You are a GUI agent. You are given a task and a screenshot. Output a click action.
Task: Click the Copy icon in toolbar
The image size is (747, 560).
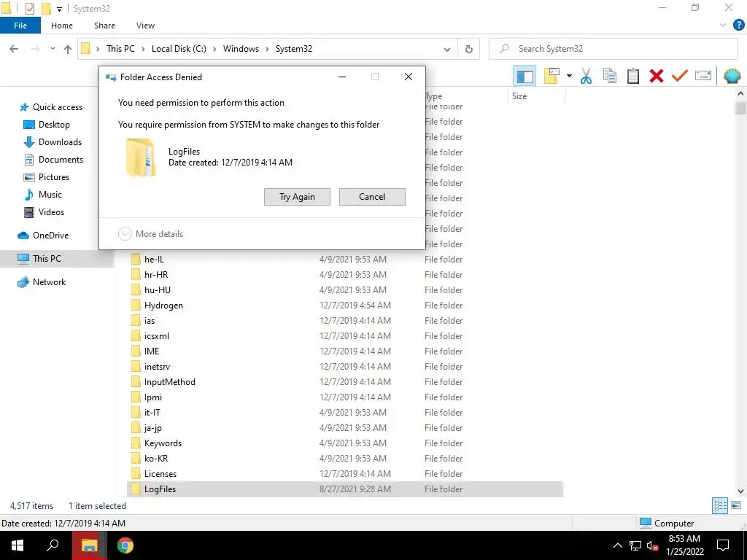(x=609, y=76)
